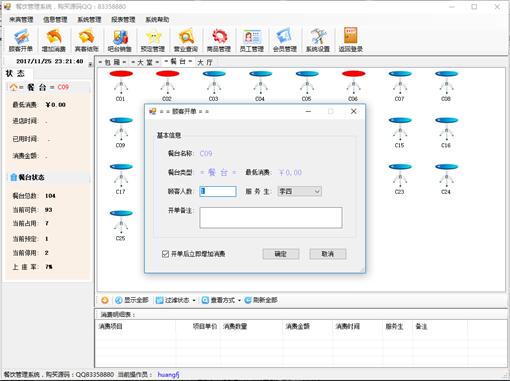Viewport: 510px width, 381px height.
Task: Toggle the 开单后立即增加消费 checkbox
Action: (165, 254)
